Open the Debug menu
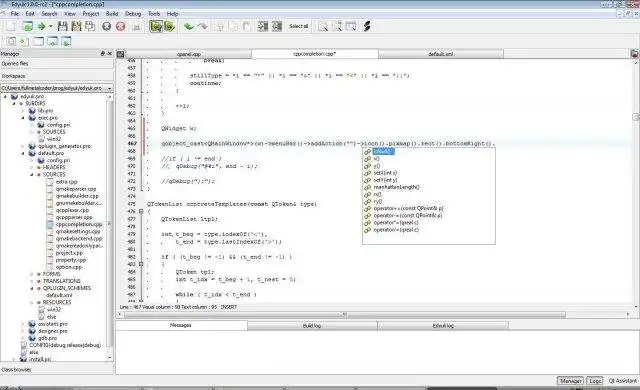Image resolution: width=640 pixels, height=390 pixels. point(133,14)
